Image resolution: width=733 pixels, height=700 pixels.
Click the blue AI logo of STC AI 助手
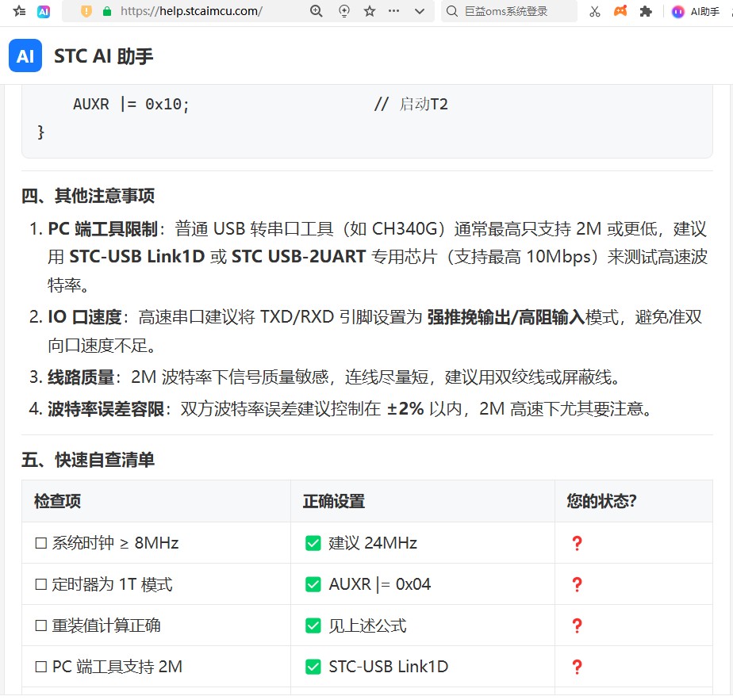point(25,56)
